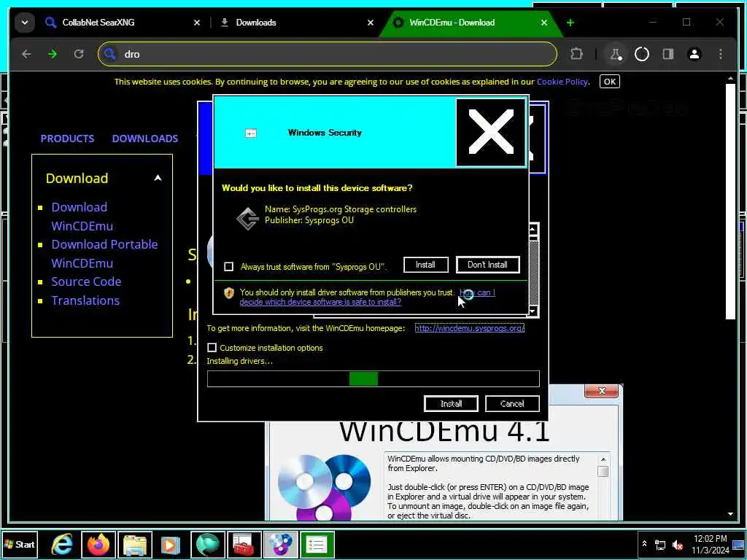Click the page scrollbar up arrow
Image resolution: width=747 pixels, height=560 pixels.
tap(731, 78)
